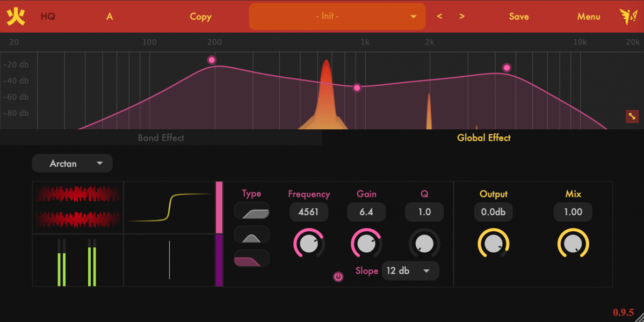Open the Slope 12 db dropdown
Screen dimensions: 644x322
(x=410, y=270)
